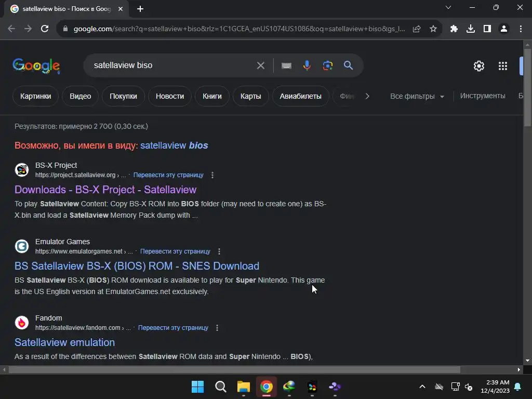Search by image with Google Lens

point(328,65)
